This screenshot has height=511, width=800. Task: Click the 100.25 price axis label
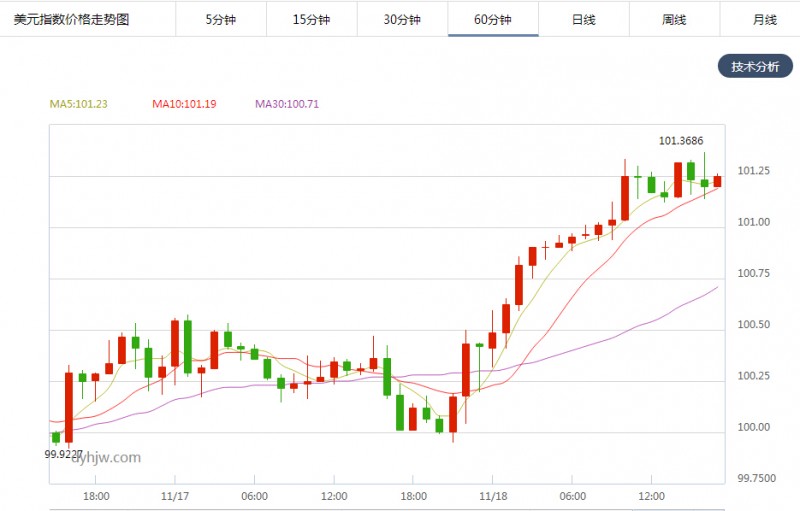(754, 376)
